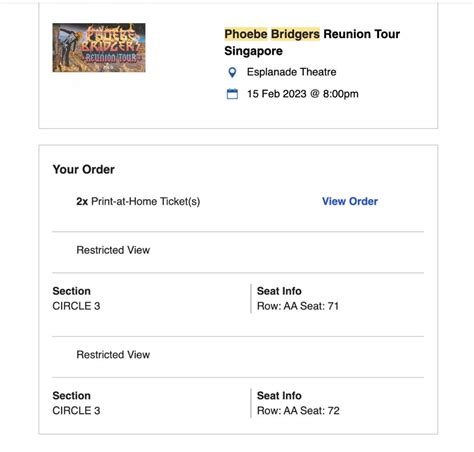Click the first Restricted View label
The image size is (474, 452).
click(x=113, y=250)
